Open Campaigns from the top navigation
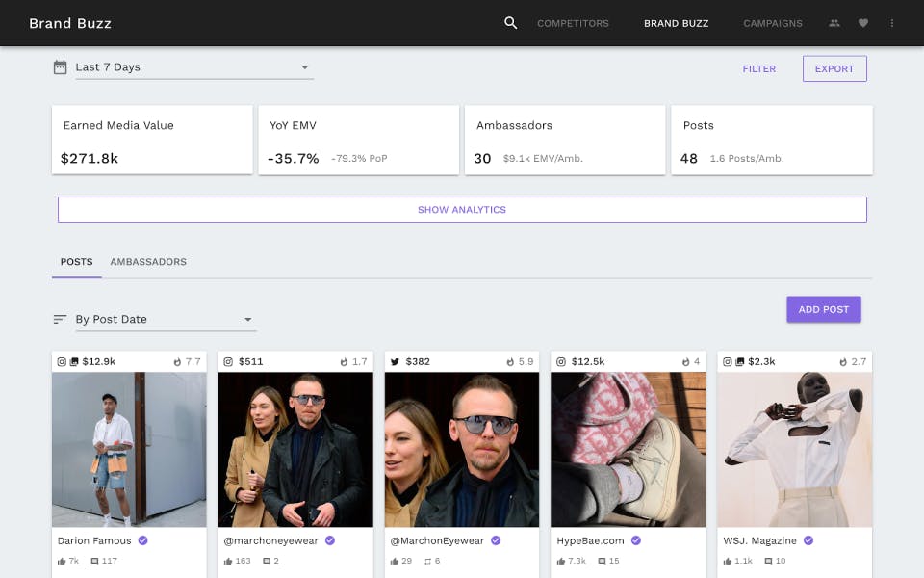Viewport: 924px width, 578px height. [773, 23]
